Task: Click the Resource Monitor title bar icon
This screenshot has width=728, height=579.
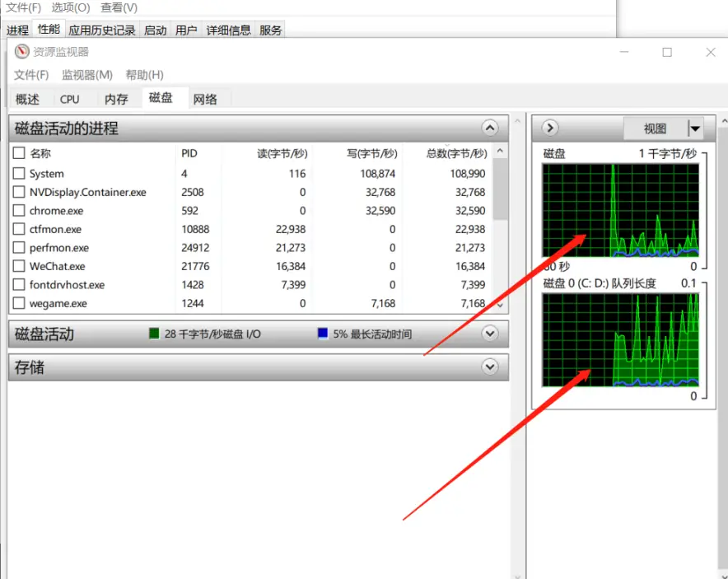Action: [x=21, y=52]
